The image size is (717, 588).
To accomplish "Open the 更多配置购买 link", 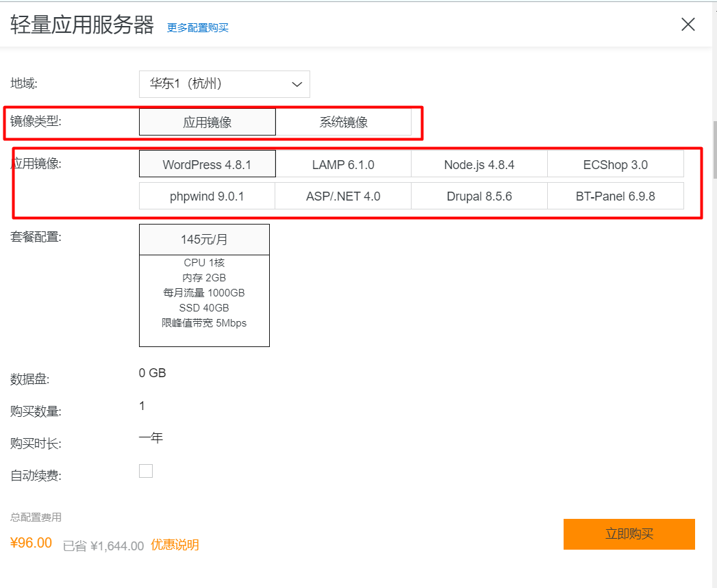I will coord(197,28).
